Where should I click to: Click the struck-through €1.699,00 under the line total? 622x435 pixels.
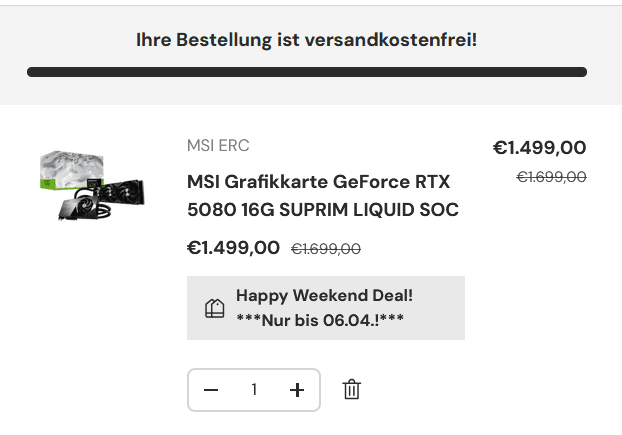coord(551,176)
